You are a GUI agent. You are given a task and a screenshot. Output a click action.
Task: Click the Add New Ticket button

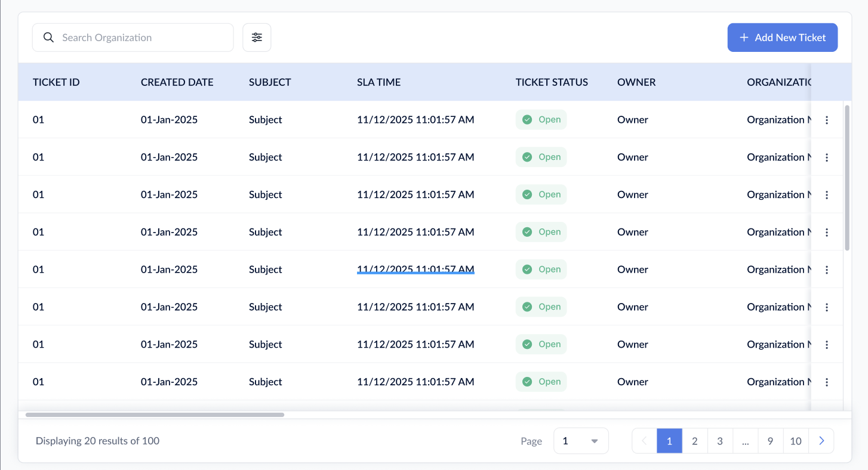782,38
